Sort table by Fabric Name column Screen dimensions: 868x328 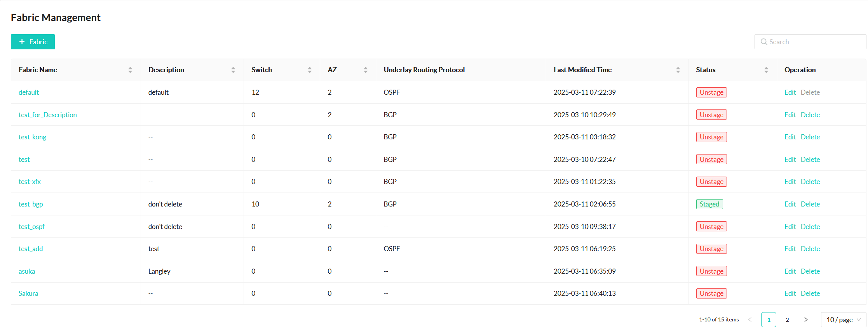pyautogui.click(x=130, y=70)
